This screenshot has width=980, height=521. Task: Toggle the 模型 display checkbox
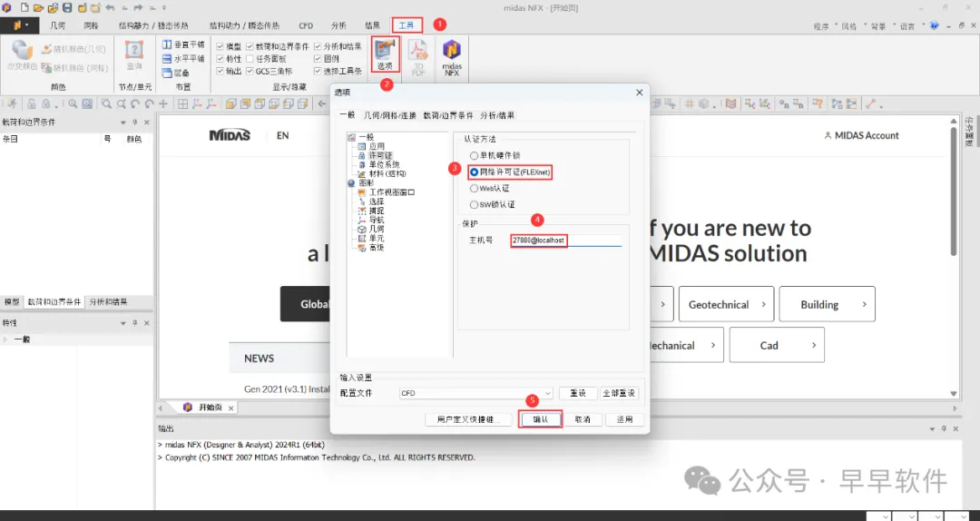pyautogui.click(x=220, y=46)
